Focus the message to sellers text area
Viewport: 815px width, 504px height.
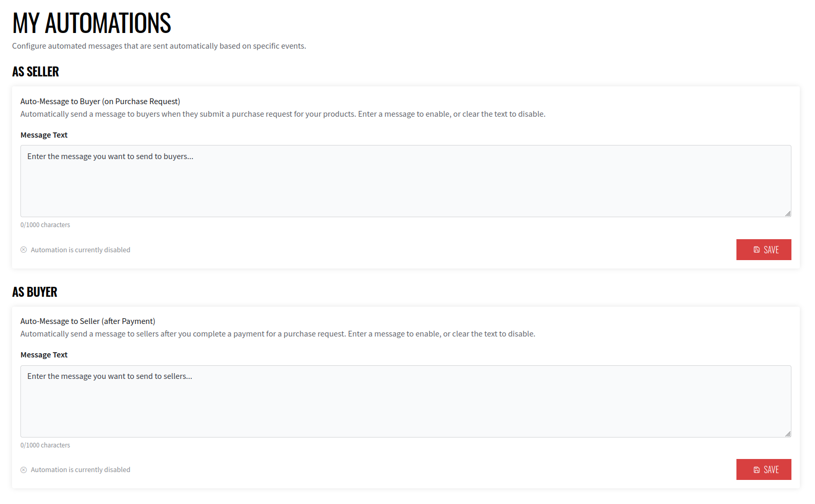click(405, 401)
